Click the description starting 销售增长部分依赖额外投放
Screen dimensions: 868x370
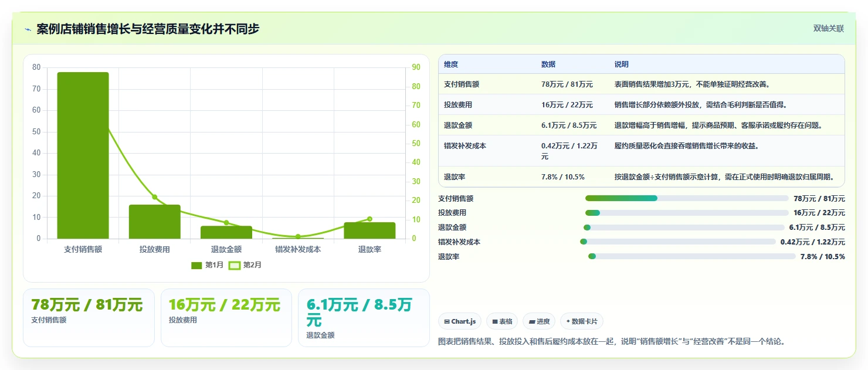point(701,105)
